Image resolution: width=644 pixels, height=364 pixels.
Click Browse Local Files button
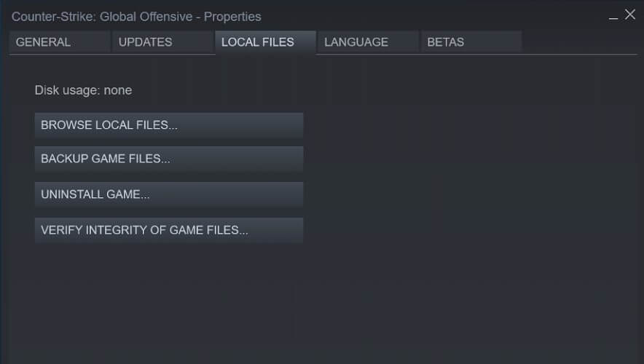[x=168, y=125]
